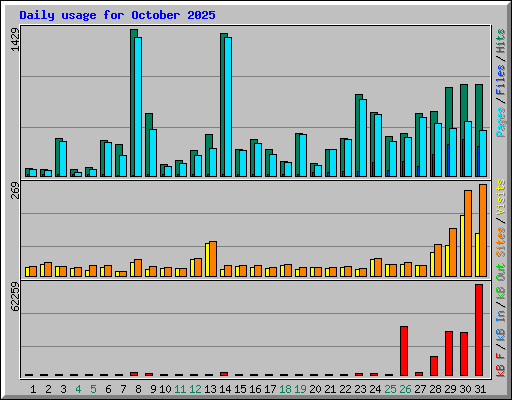Image resolution: width=512 pixels, height=400 pixels.
Task: Click the 269 visits axis label
Action: click(x=15, y=191)
